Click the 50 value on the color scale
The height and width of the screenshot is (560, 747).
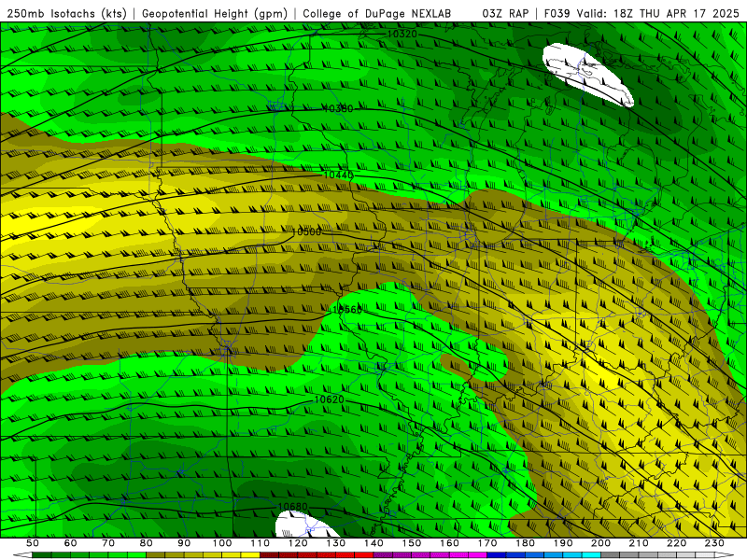[x=33, y=543]
